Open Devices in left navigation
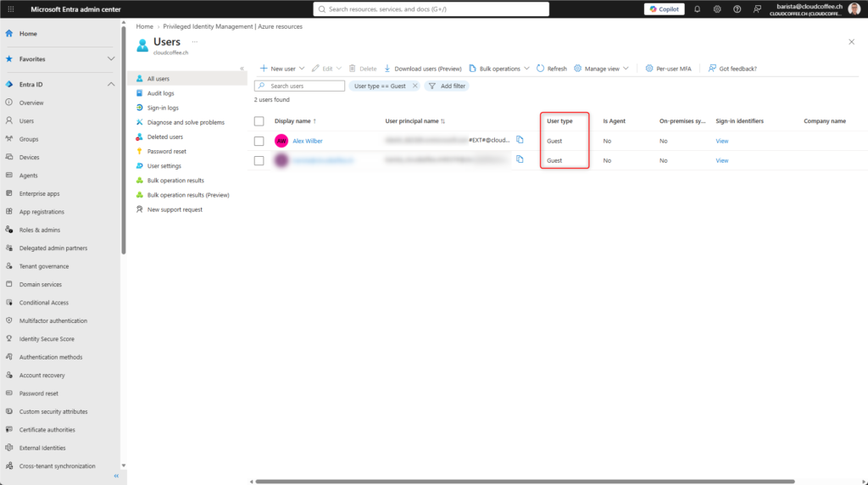The height and width of the screenshot is (485, 868). click(30, 157)
